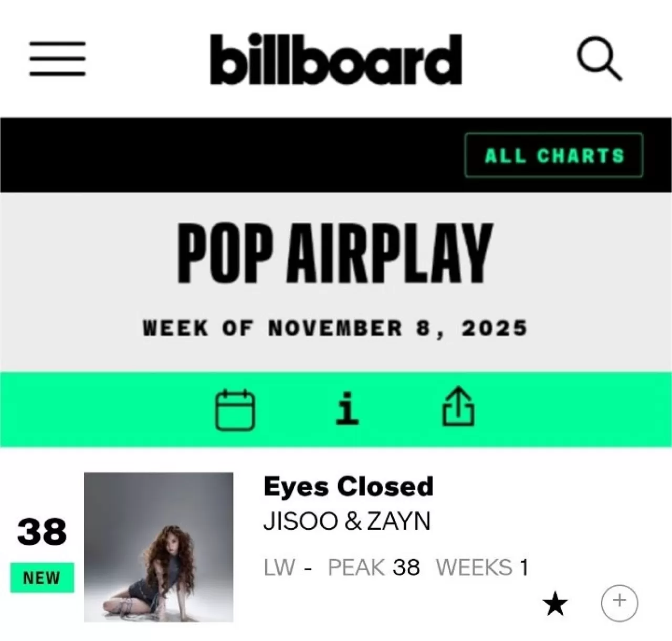Click the Eyes Closed song title
Image resolution: width=672 pixels, height=641 pixels.
[349, 486]
